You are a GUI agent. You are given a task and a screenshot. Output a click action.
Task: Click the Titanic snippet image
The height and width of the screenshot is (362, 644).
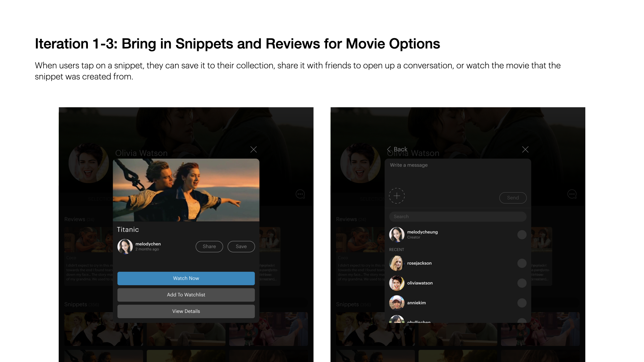186,190
